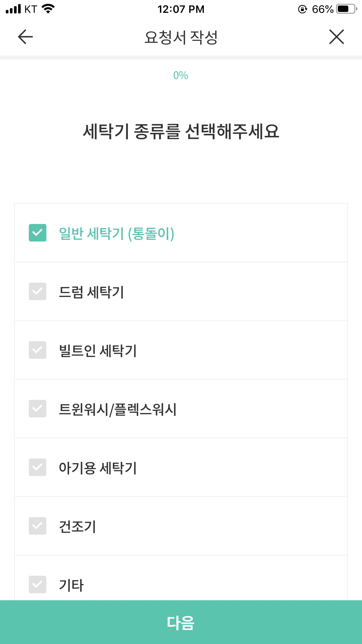This screenshot has width=362, height=644.
Task: Select the 건조기 checkbox
Action: tap(38, 526)
